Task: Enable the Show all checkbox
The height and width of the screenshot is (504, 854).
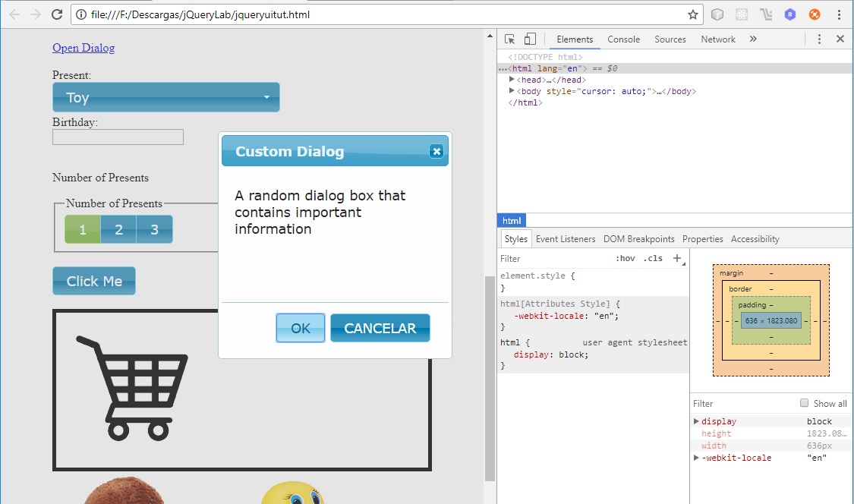Action: [x=804, y=403]
